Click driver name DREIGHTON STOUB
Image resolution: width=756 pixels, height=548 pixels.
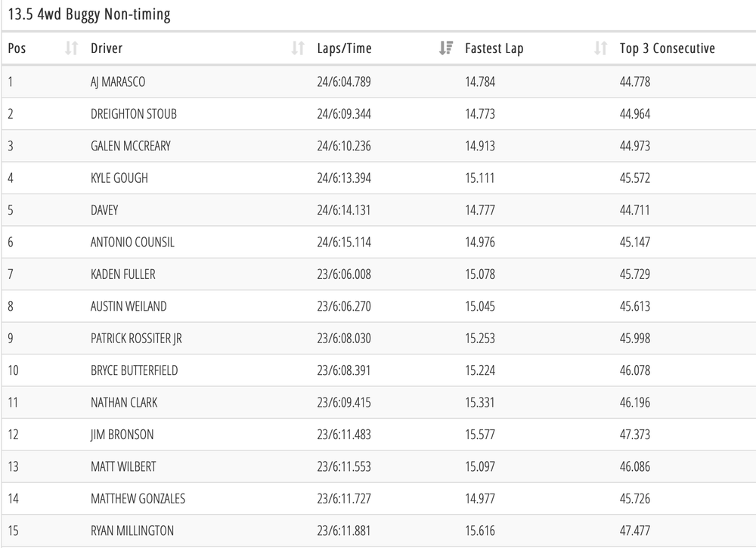133,114
